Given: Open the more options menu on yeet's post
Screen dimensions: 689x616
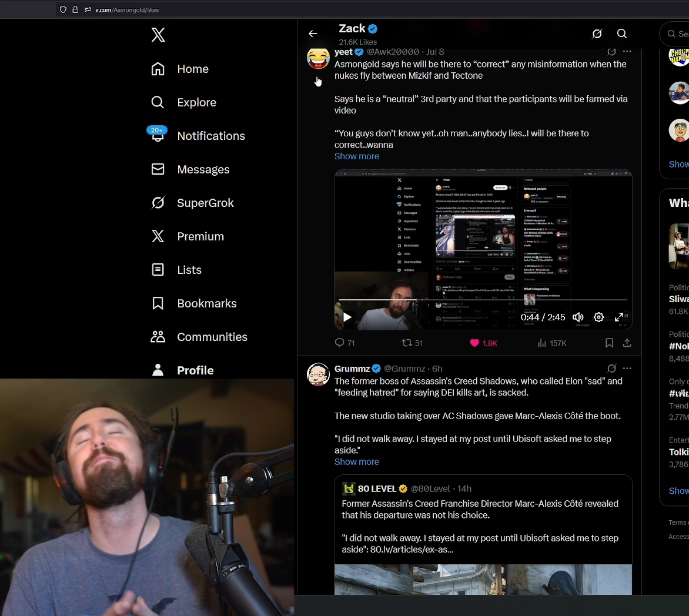Looking at the screenshot, I should coord(627,52).
